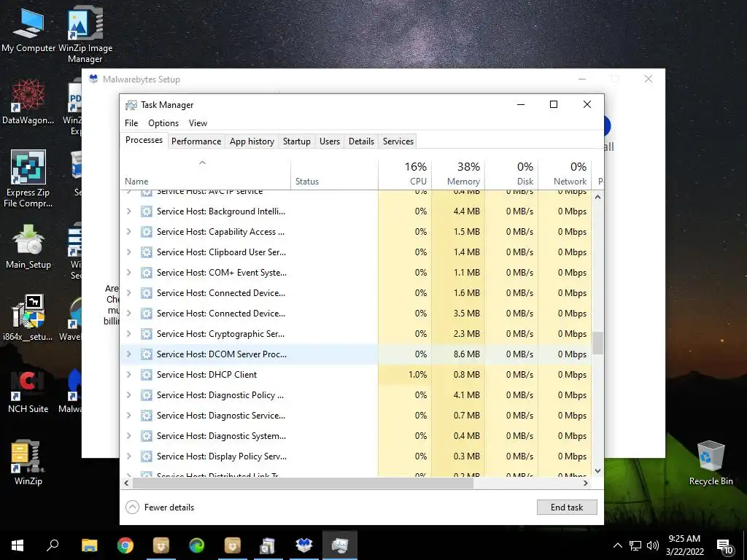Expand Service Host: Diagnostic Service... row
This screenshot has width=747, height=560.
point(128,416)
